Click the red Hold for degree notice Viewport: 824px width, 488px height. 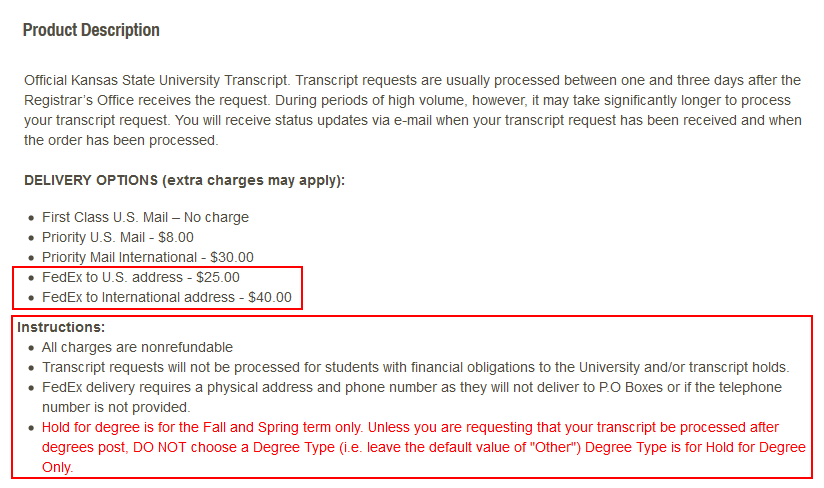pos(424,447)
